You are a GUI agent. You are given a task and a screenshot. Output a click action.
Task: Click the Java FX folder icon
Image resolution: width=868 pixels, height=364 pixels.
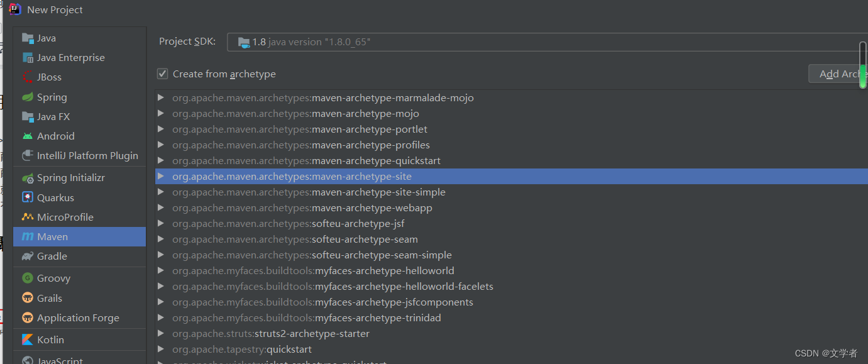coord(28,116)
